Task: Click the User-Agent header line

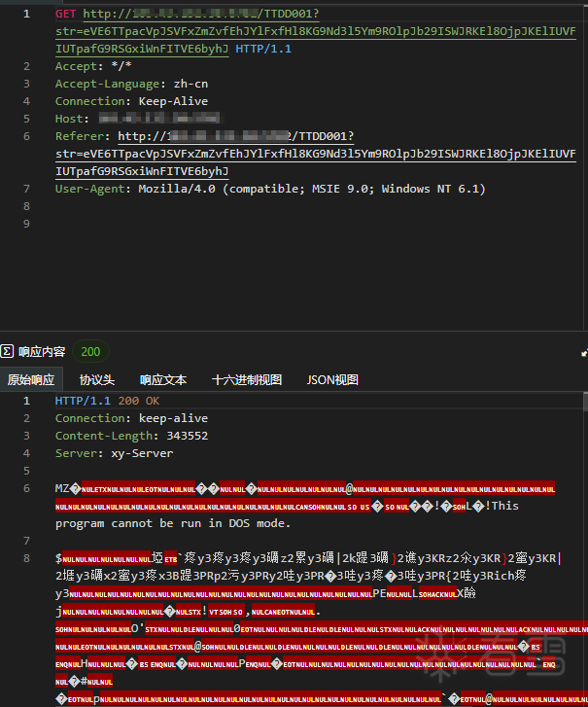Action: pos(270,189)
